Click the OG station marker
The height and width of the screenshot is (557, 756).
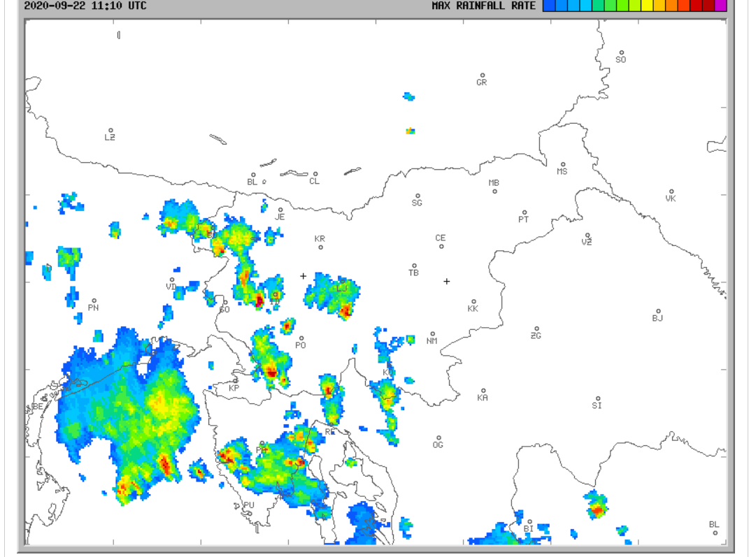(438, 437)
